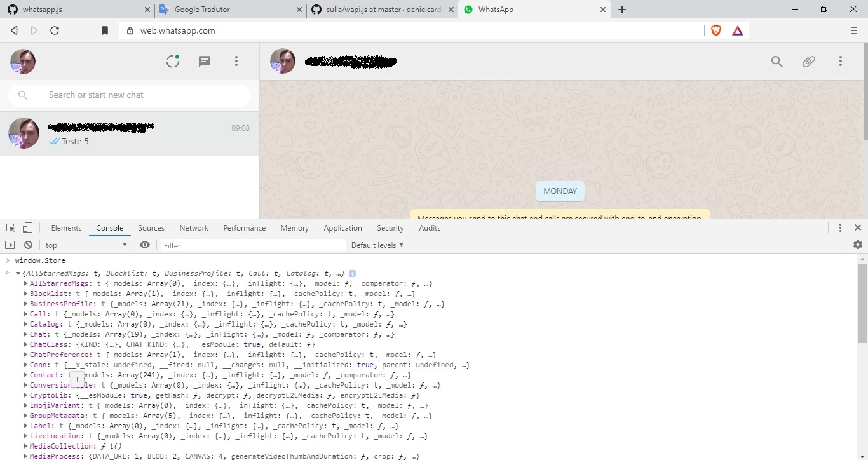
Task: Open the attach files paperclip icon
Action: pyautogui.click(x=808, y=61)
